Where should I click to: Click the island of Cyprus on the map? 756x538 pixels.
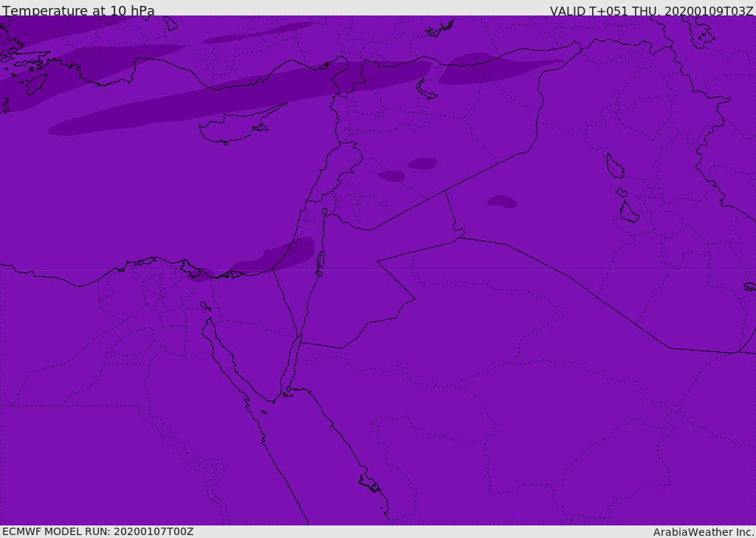(236, 129)
